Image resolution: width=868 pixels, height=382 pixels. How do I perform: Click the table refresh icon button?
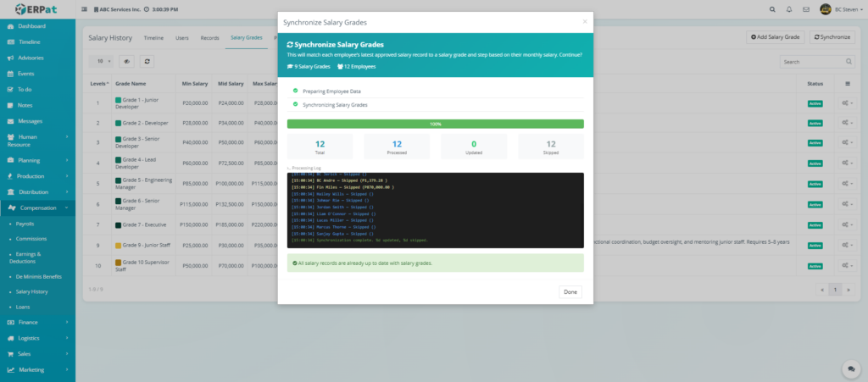click(x=147, y=61)
